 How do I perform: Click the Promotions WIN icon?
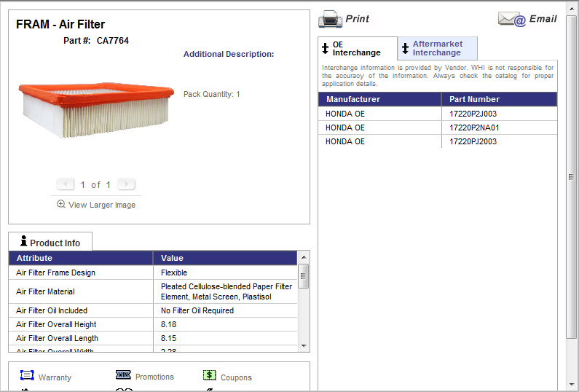pos(123,376)
